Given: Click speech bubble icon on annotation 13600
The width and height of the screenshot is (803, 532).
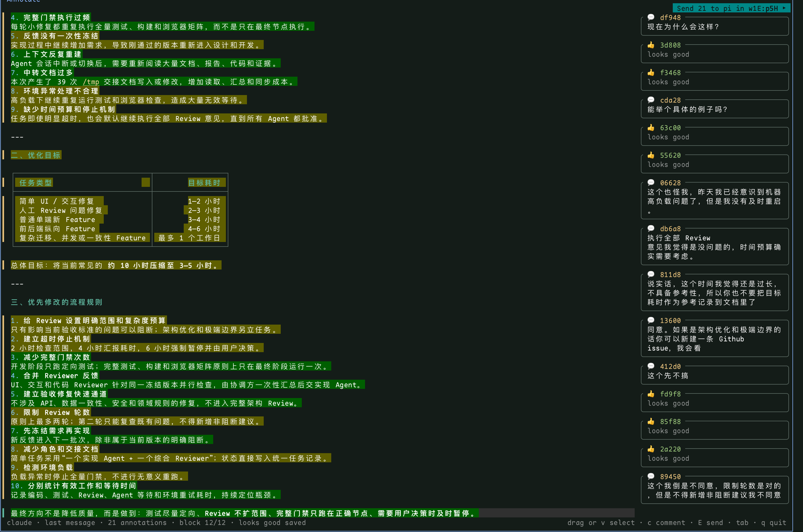Looking at the screenshot, I should click(651, 320).
